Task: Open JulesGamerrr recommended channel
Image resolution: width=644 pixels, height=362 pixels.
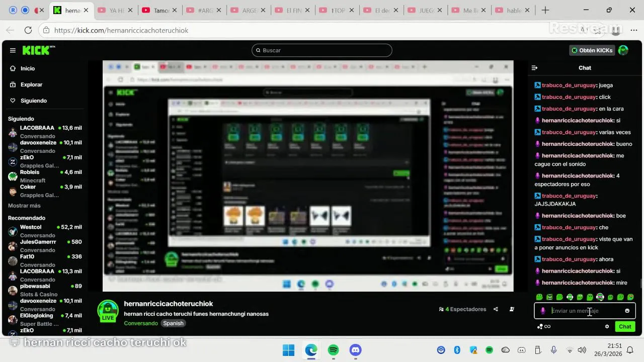Action: click(x=45, y=246)
